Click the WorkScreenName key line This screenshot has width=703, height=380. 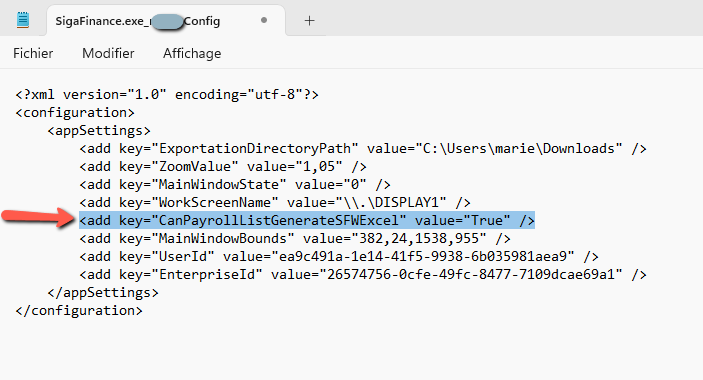tap(275, 202)
